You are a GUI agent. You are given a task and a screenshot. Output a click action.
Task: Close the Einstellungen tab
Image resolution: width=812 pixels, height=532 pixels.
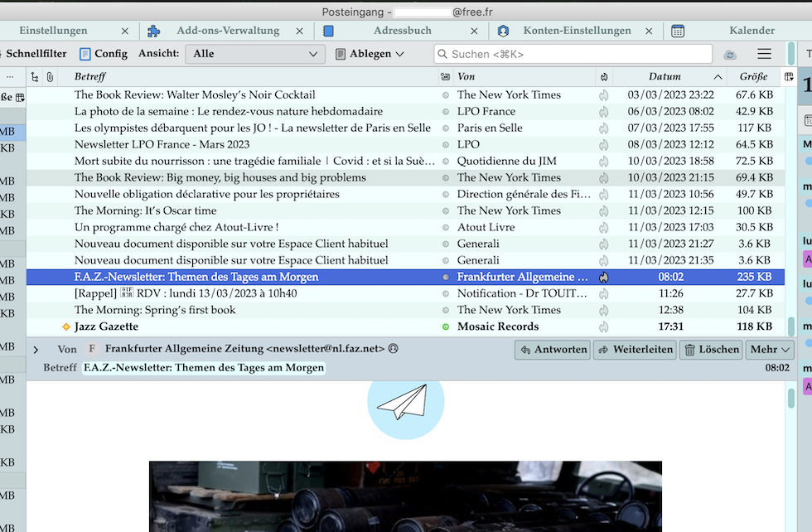coord(125,31)
